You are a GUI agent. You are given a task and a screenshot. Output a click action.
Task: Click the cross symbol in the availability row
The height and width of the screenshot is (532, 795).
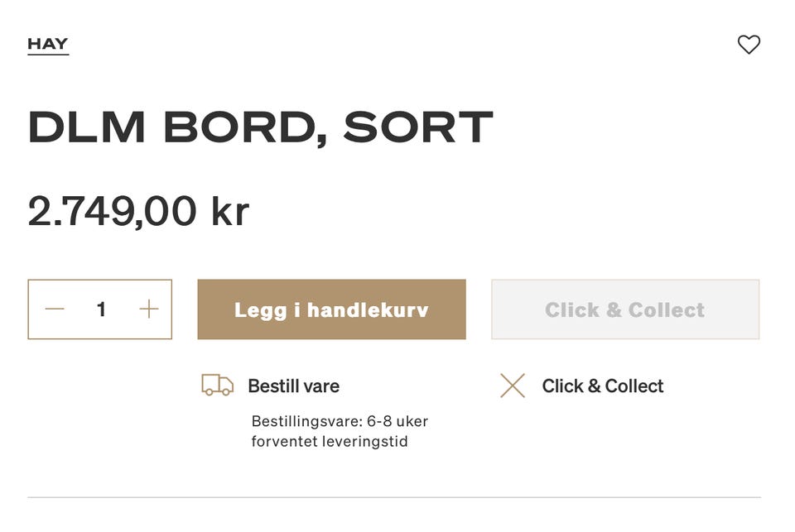coord(513,386)
